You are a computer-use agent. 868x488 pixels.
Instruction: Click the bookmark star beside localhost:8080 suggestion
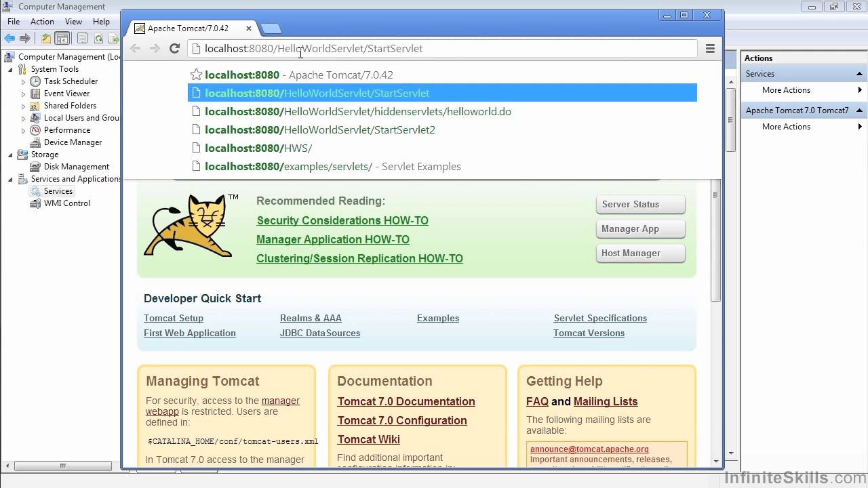pyautogui.click(x=196, y=75)
